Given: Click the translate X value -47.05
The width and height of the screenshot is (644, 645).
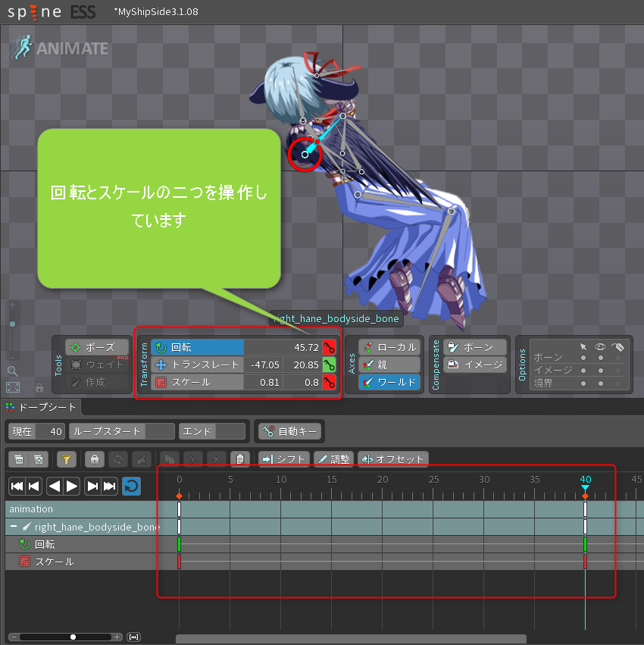Looking at the screenshot, I should pyautogui.click(x=264, y=365).
